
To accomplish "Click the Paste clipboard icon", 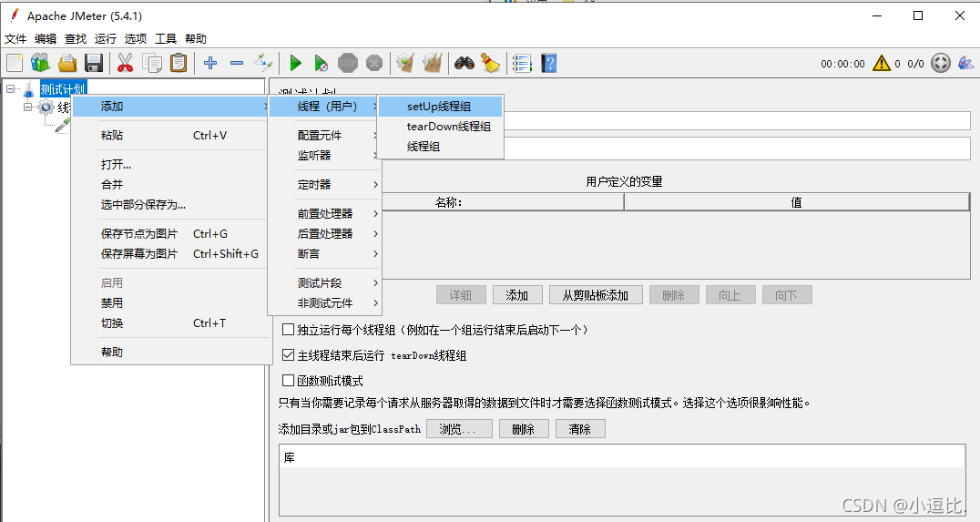I will click(x=179, y=63).
